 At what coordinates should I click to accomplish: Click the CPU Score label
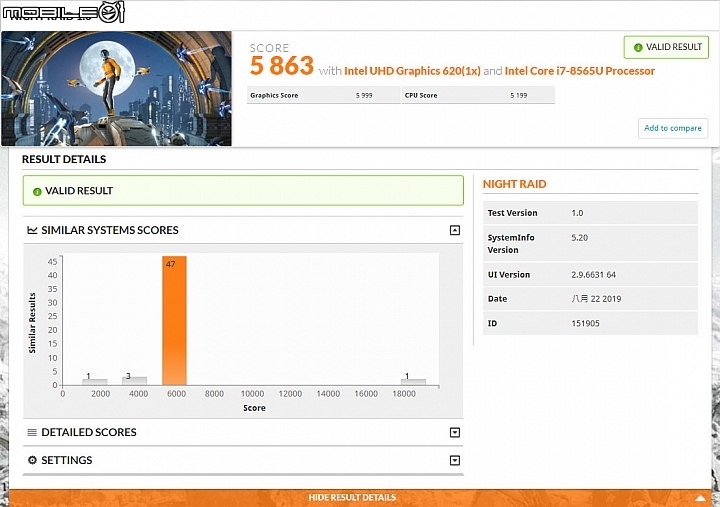[x=421, y=96]
